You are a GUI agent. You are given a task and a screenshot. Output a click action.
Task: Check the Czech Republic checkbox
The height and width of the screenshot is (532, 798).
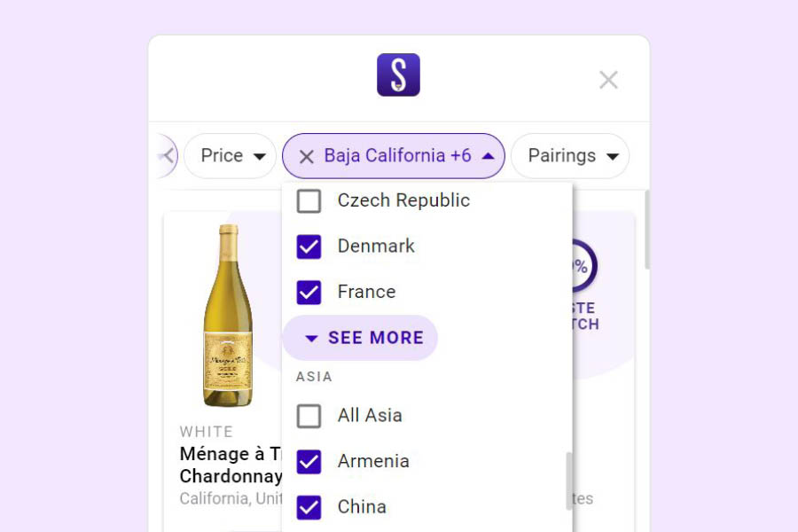(309, 201)
